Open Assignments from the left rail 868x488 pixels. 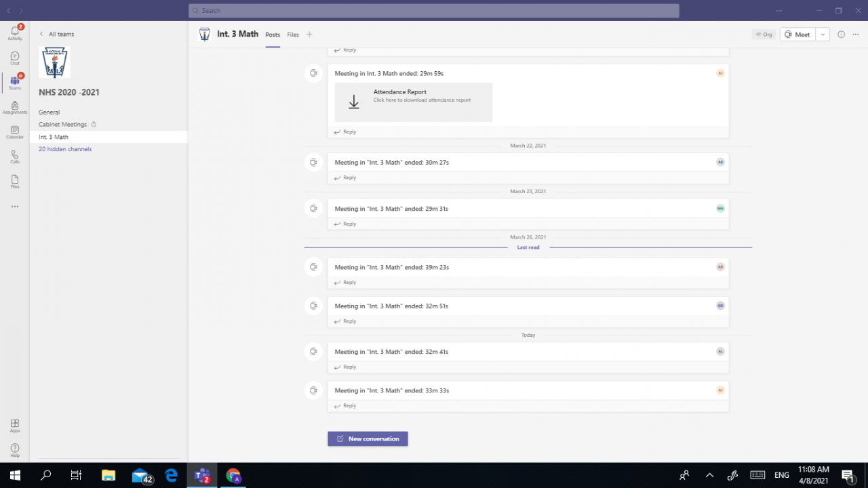click(14, 108)
